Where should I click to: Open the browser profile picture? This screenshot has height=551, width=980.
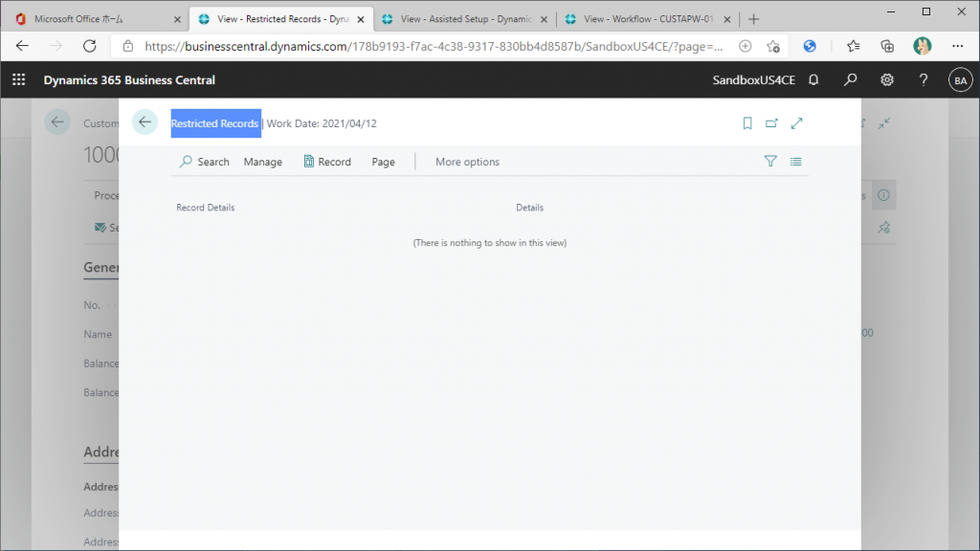pyautogui.click(x=922, y=46)
